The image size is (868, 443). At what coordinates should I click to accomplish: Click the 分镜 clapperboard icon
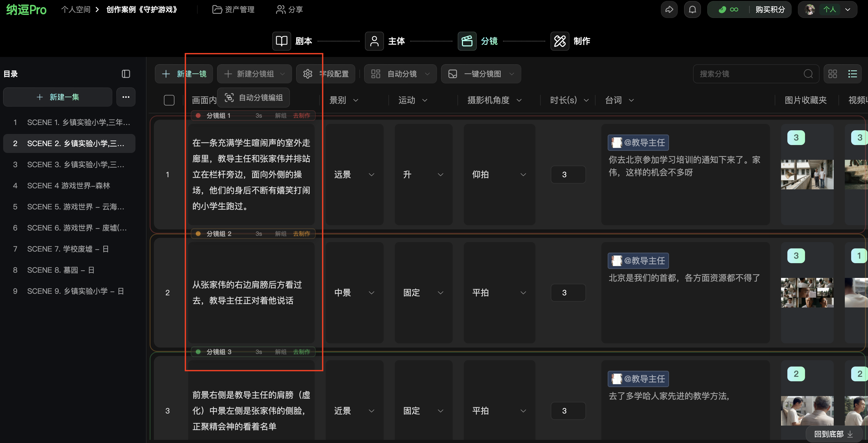(x=467, y=41)
